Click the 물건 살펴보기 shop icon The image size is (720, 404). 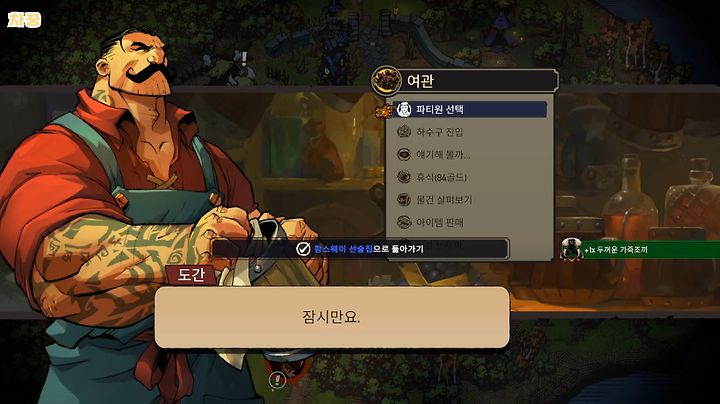tap(404, 200)
